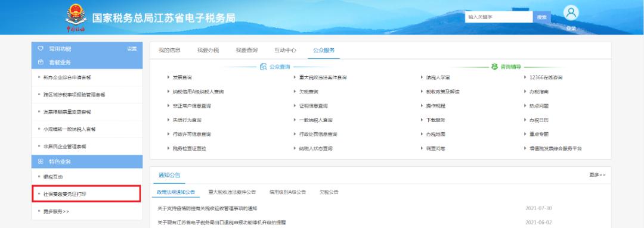Switch to the 互动中心 tab
This screenshot has width=644, height=228.
(286, 51)
